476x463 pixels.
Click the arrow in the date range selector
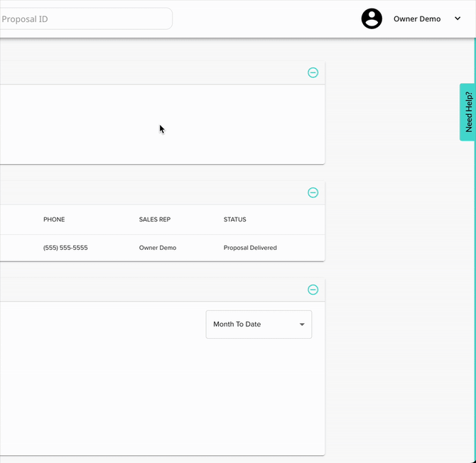click(302, 325)
